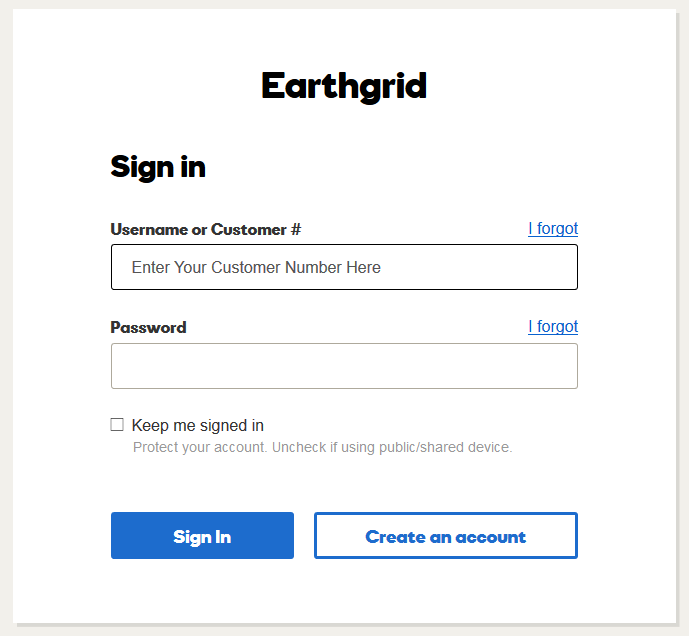Click the Password field label
The height and width of the screenshot is (636, 689).
point(148,327)
